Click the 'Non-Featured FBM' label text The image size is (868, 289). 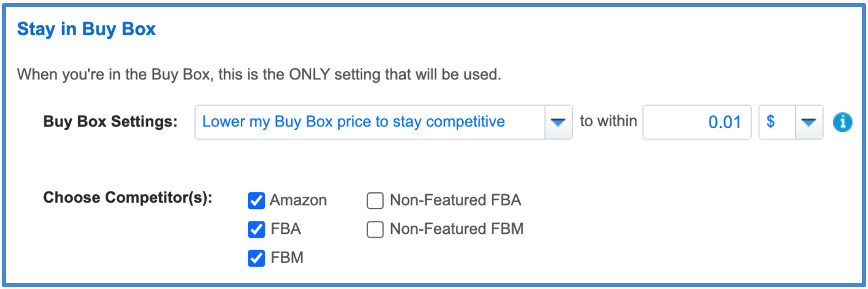457,229
